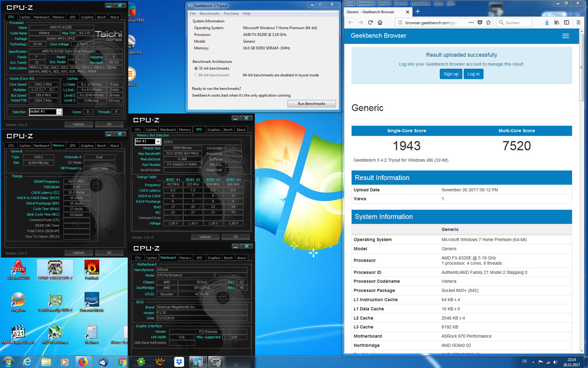Show hidden tray icons arrow
588x368 pixels.
[533, 362]
